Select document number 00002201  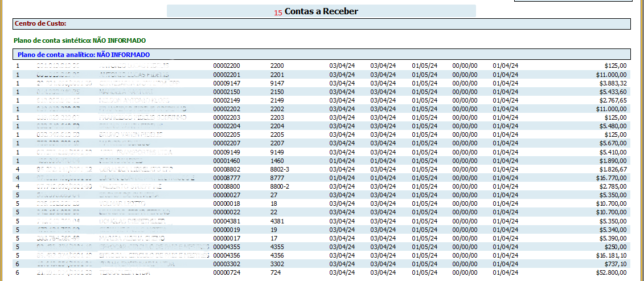(226, 75)
